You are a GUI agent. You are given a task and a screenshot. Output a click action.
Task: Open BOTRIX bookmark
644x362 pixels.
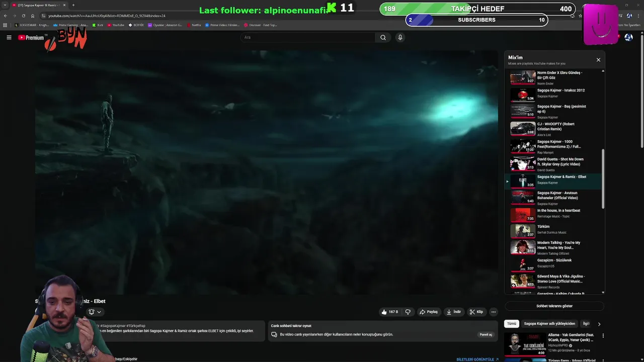coord(136,25)
